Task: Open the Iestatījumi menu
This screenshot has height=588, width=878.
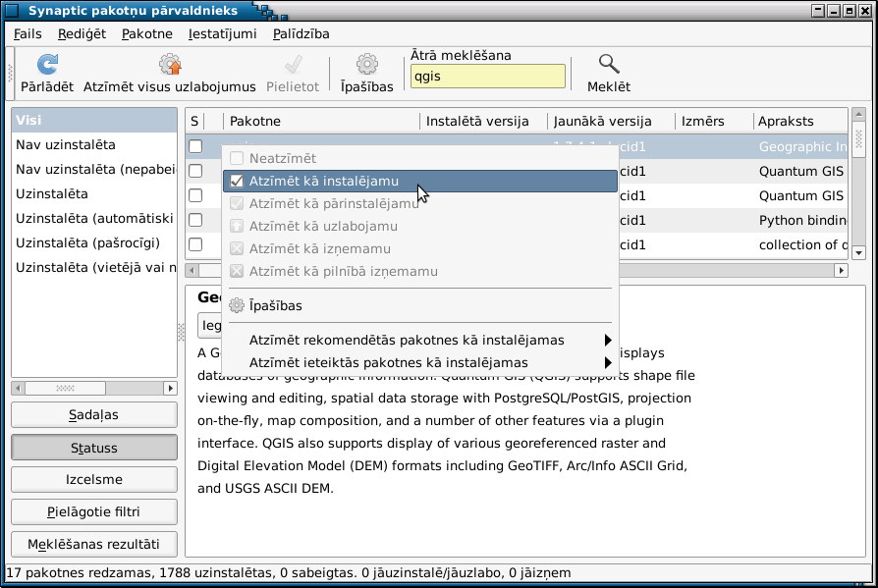Action: click(222, 34)
